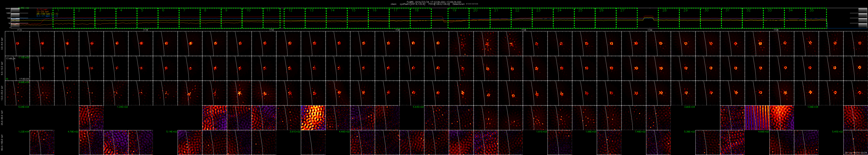Open first image in the 3.0–6.0 keV row
This screenshot has height=155, width=868.
click(17, 44)
